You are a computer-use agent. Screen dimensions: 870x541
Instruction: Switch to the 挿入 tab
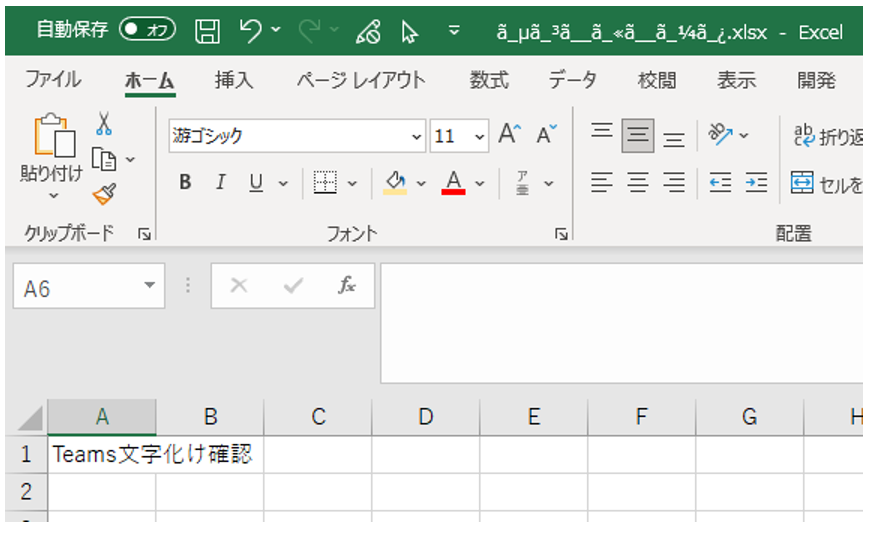234,80
